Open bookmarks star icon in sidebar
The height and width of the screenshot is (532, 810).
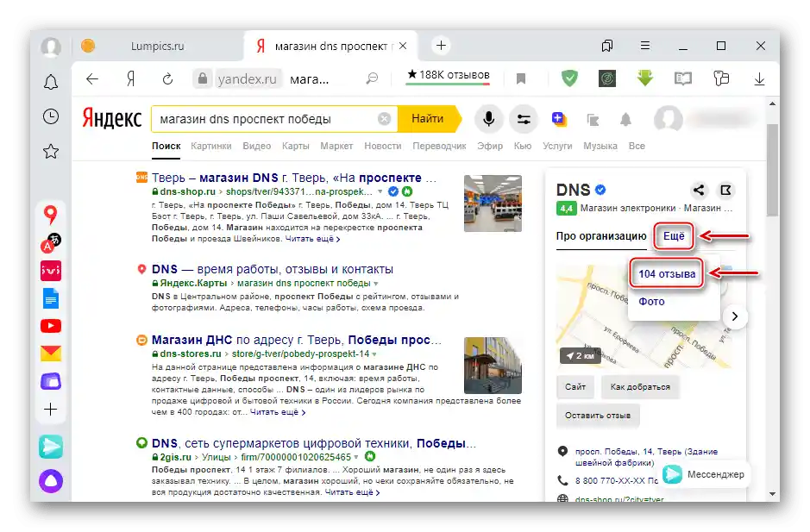point(51,152)
